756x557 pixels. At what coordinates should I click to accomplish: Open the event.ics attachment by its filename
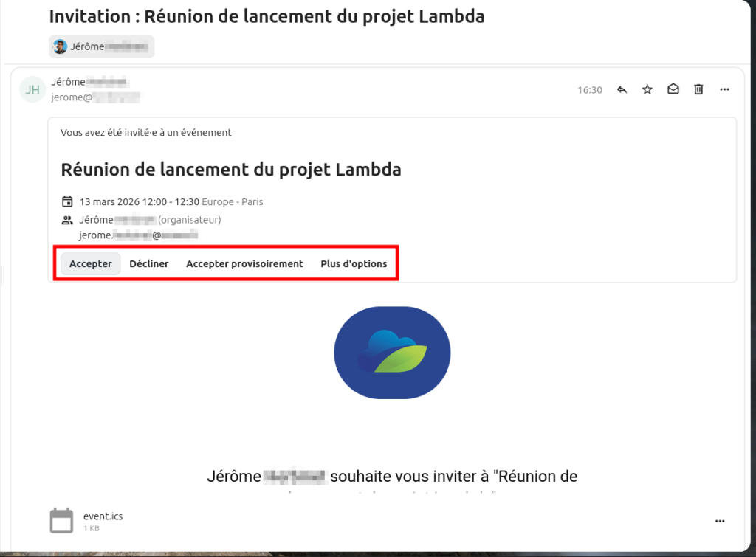[103, 516]
